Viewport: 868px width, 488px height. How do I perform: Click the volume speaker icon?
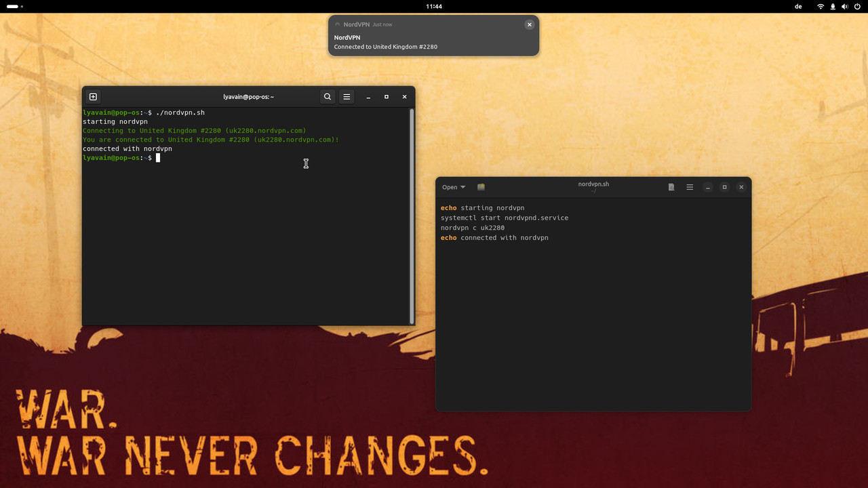pos(845,6)
